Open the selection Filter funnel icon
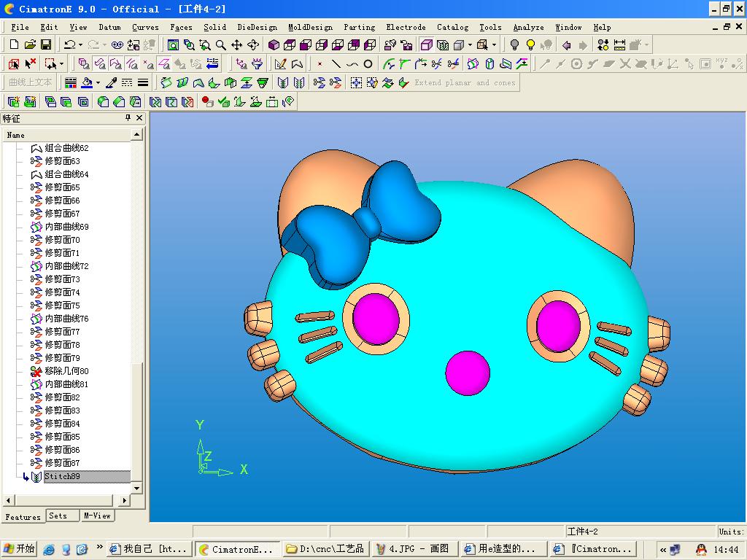 click(x=258, y=63)
